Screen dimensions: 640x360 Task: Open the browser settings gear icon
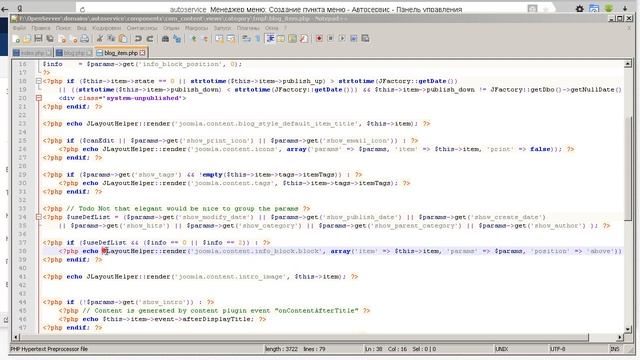(x=580, y=9)
